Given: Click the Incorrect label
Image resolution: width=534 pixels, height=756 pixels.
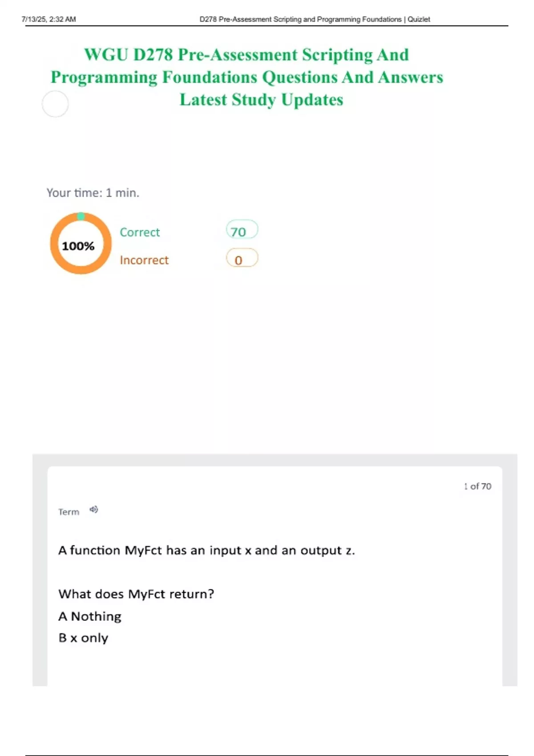Looking at the screenshot, I should (x=144, y=260).
